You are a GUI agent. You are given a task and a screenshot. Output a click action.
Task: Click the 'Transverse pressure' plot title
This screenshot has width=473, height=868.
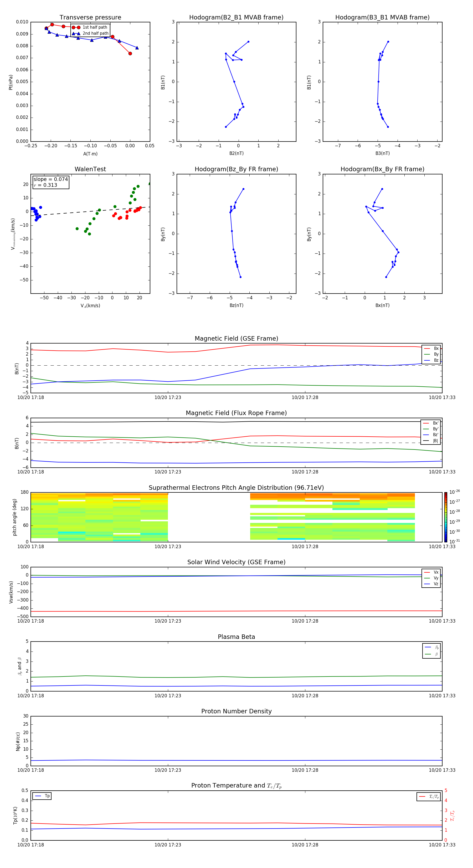[x=90, y=18]
